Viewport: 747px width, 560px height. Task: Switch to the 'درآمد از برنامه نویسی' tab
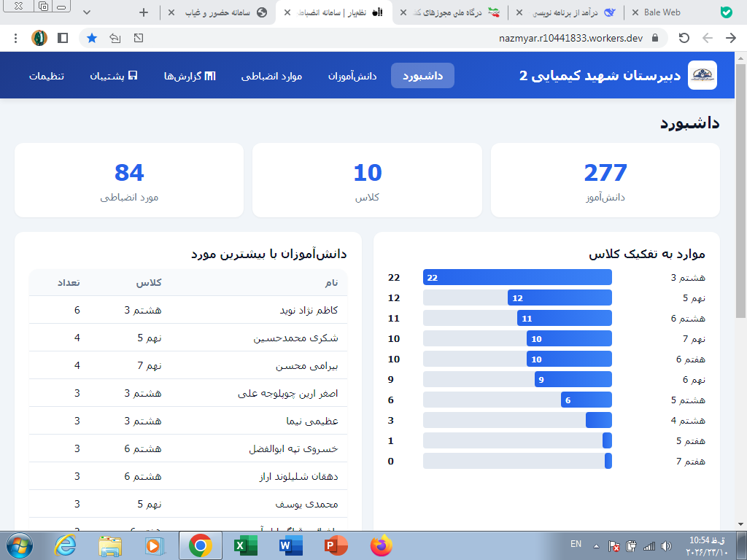(565, 12)
